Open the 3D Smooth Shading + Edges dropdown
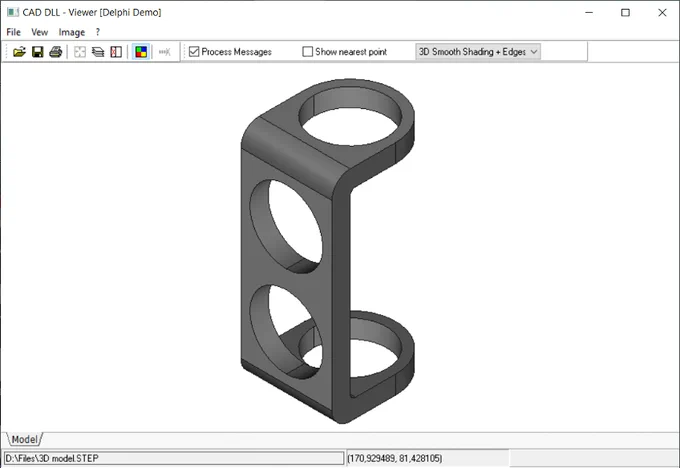The width and height of the screenshot is (680, 468). coord(478,52)
